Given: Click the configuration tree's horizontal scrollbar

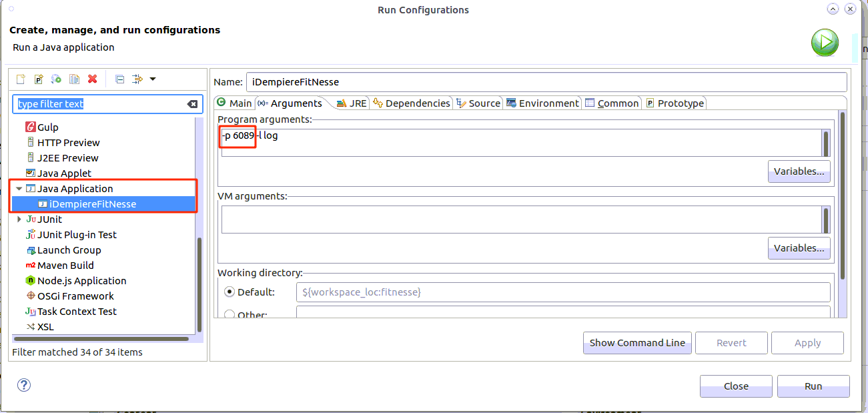Looking at the screenshot, I should tap(100, 339).
